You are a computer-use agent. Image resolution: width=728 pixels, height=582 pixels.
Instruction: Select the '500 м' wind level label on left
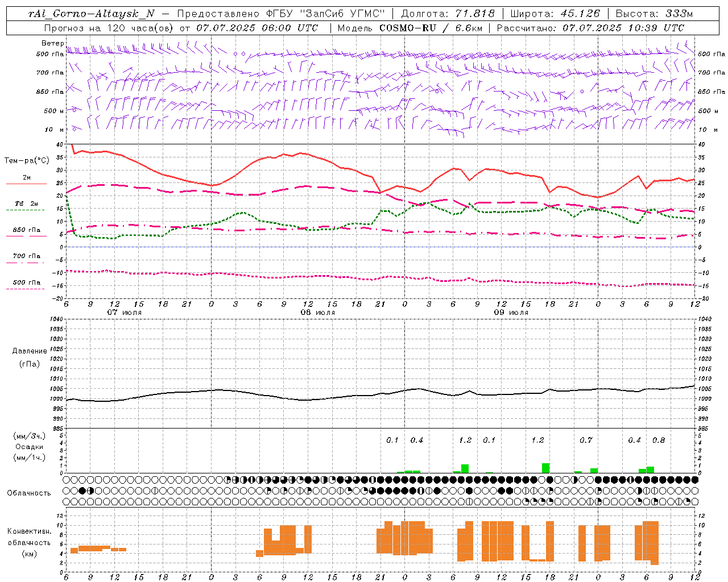[x=54, y=111]
